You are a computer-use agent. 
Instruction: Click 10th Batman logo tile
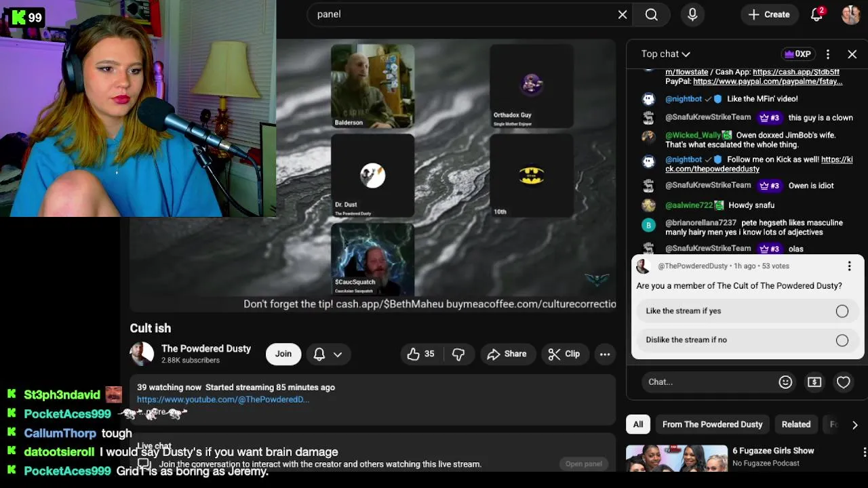click(x=532, y=176)
